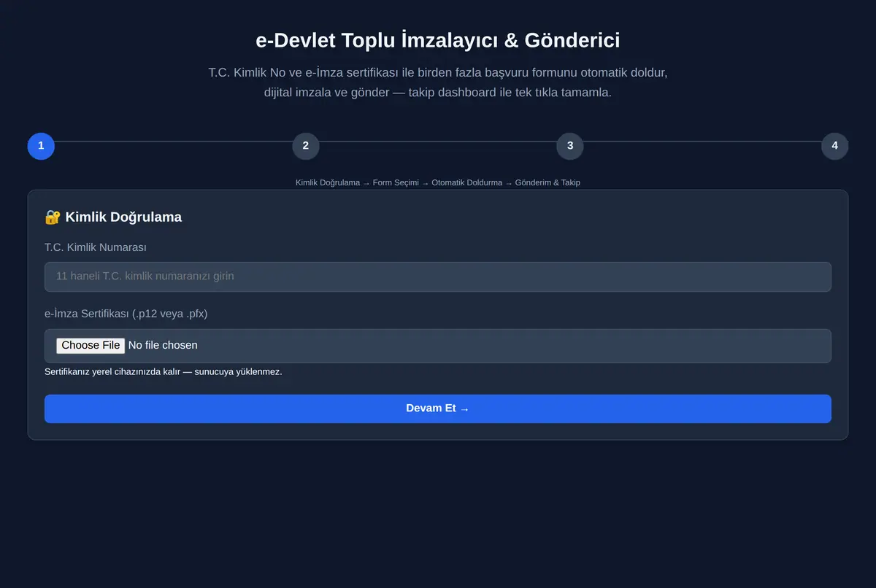Click step 1 circle in the progress stepper
Screen dimensions: 876x588
point(41,146)
